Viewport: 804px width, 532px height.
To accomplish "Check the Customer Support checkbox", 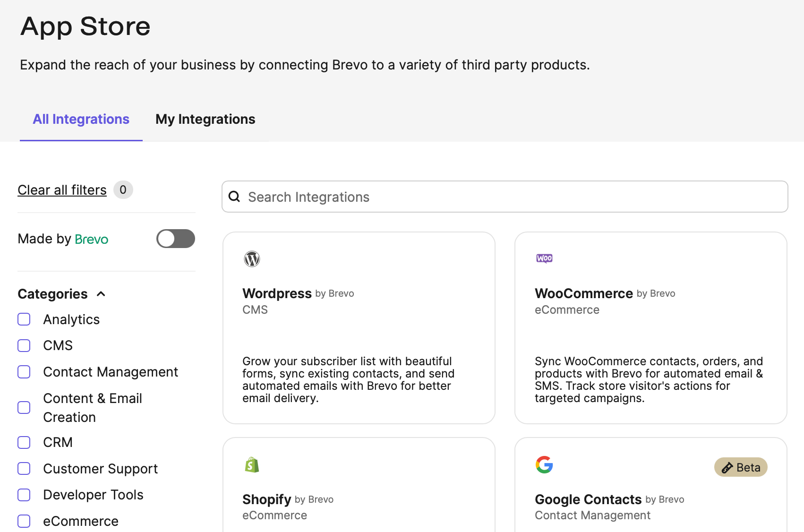I will pos(24,469).
